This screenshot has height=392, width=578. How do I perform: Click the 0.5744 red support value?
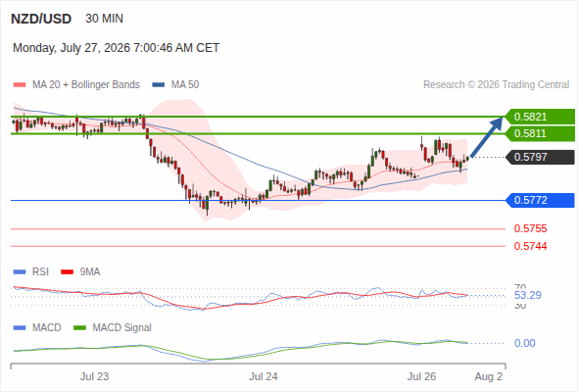pos(530,246)
